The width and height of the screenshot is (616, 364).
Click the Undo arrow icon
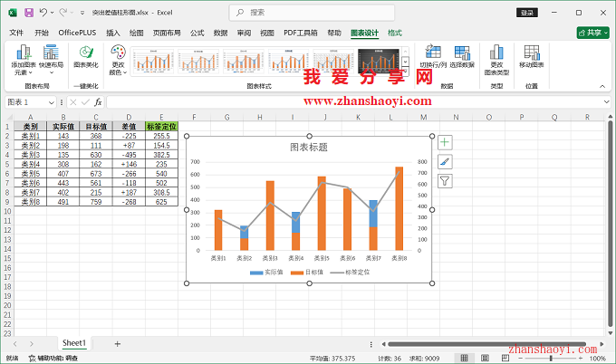[43, 13]
